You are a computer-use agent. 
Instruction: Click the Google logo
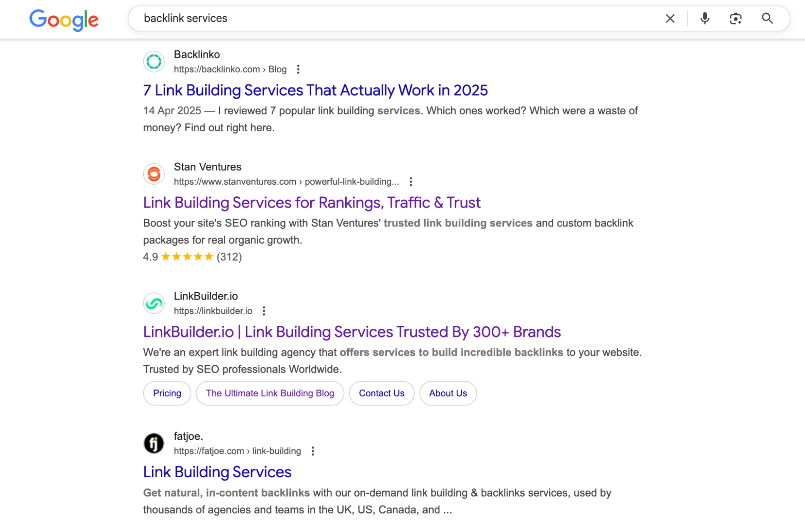point(64,19)
